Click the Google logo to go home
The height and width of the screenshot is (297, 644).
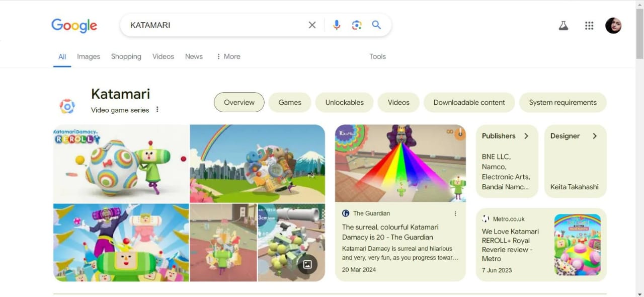(x=73, y=25)
